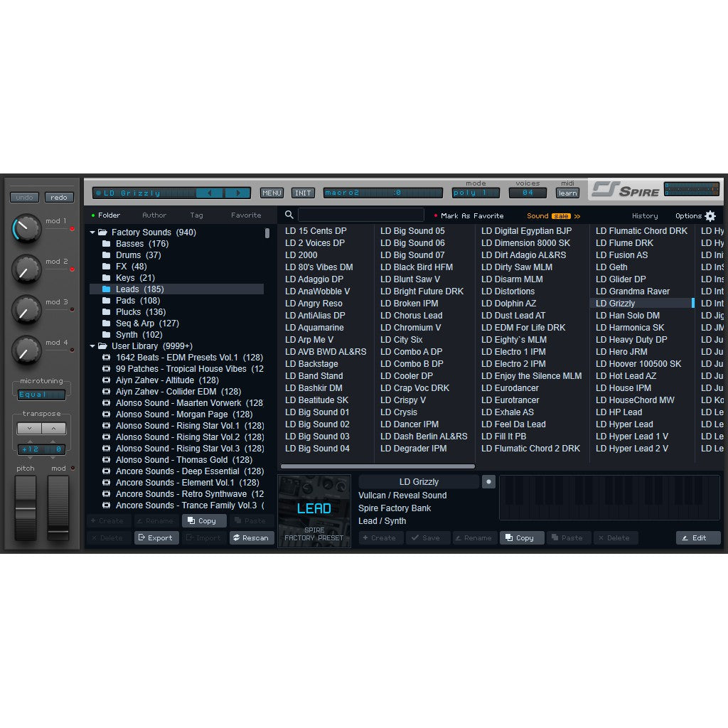The image size is (728, 728).
Task: Switch to the Author browser tab
Action: point(154,215)
